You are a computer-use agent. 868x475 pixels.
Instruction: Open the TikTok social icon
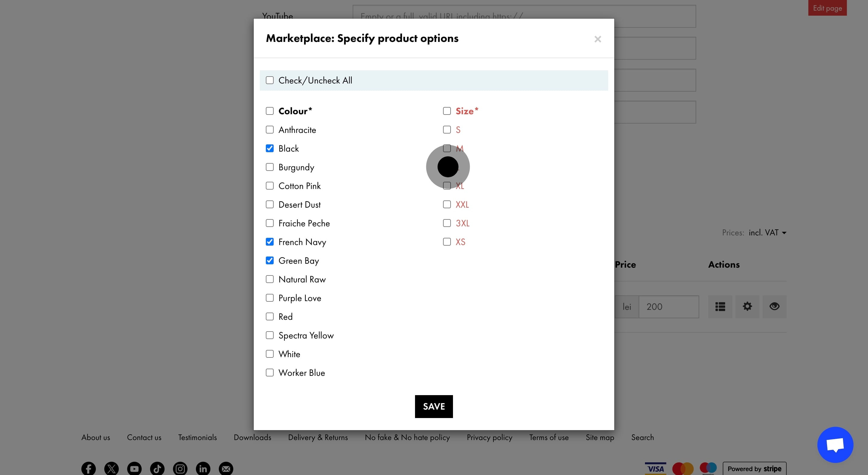157,468
